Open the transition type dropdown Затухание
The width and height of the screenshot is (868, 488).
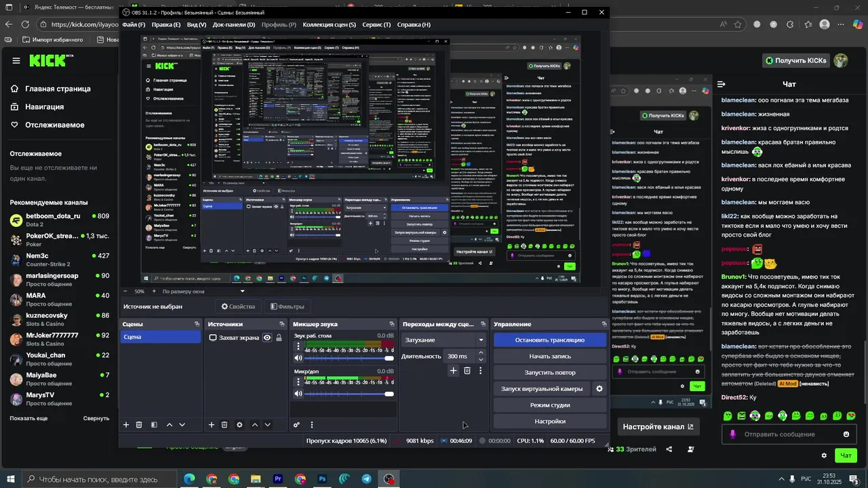[x=444, y=340]
